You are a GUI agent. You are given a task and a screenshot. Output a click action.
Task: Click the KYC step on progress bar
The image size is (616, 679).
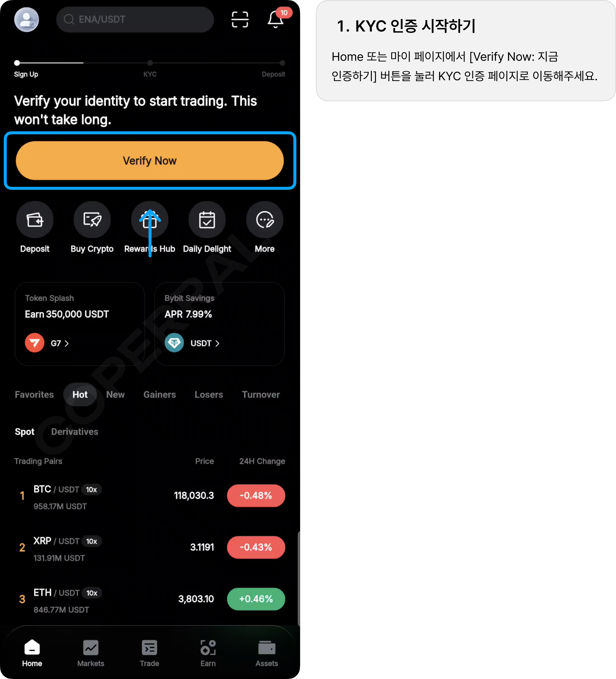(150, 69)
